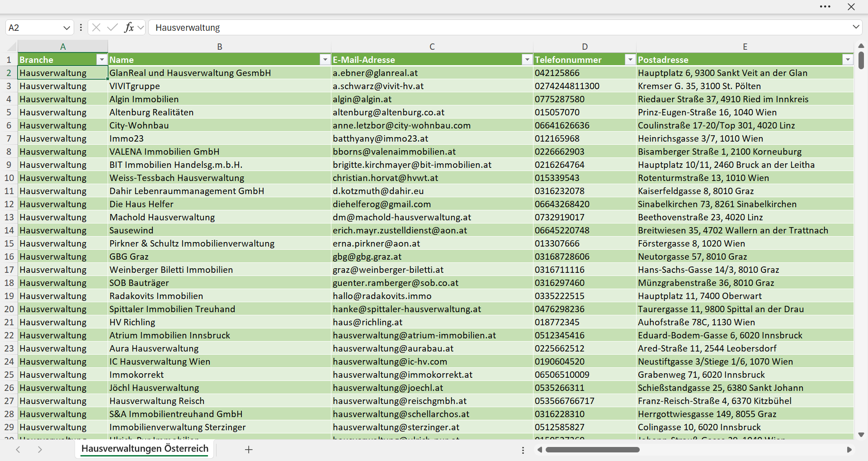Expand the Name Box dropdown
Viewport: 868px width, 461px height.
(66, 28)
